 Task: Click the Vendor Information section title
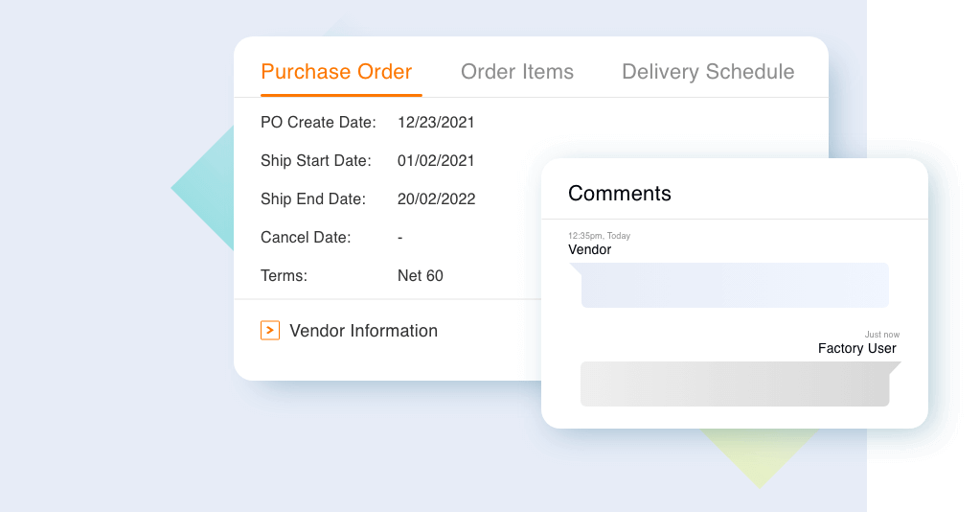(x=363, y=331)
